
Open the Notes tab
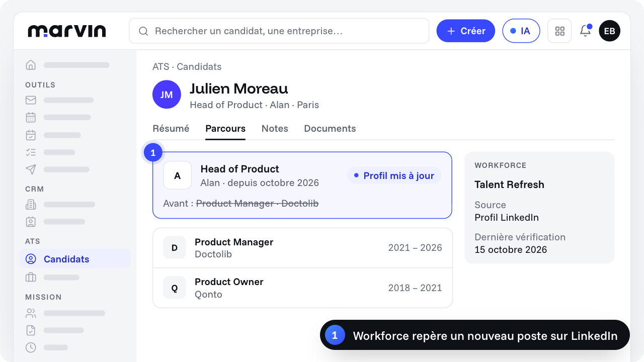tap(275, 128)
